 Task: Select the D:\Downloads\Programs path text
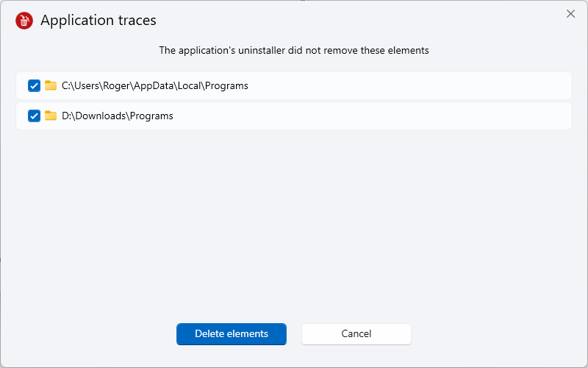[118, 116]
